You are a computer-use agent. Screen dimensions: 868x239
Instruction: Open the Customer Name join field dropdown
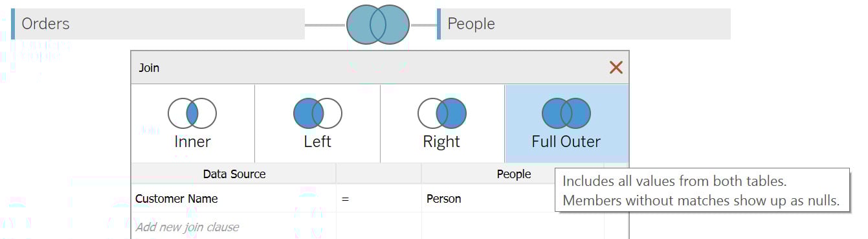click(x=233, y=199)
